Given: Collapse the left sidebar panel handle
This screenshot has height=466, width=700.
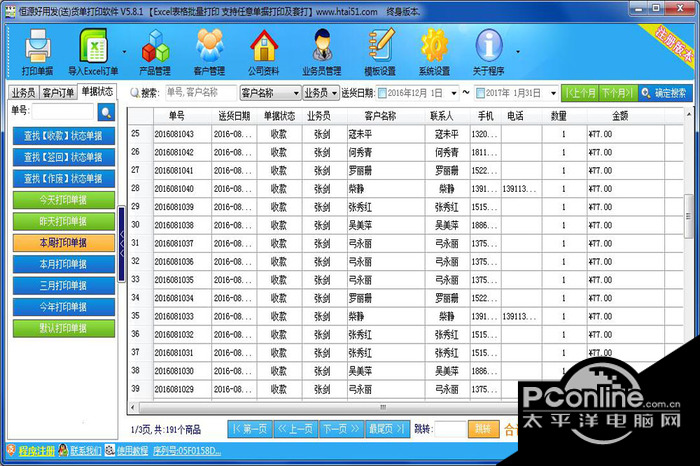Looking at the screenshot, I should click(121, 244).
